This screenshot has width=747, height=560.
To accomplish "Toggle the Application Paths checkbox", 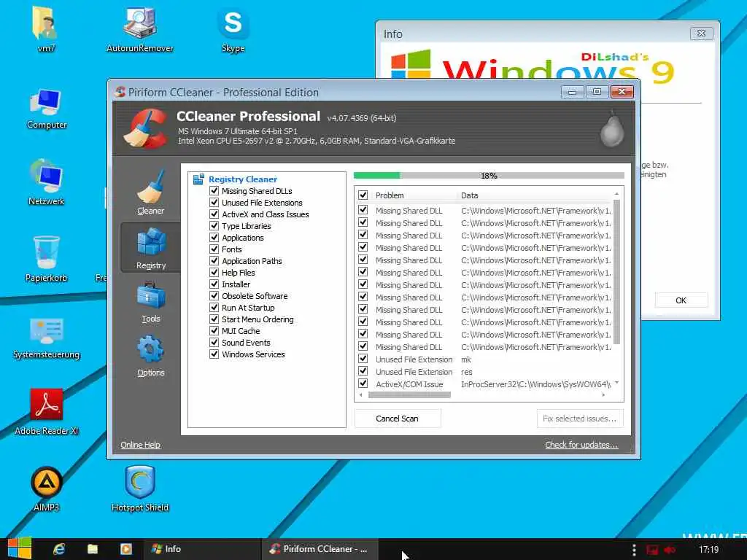I will coord(214,260).
